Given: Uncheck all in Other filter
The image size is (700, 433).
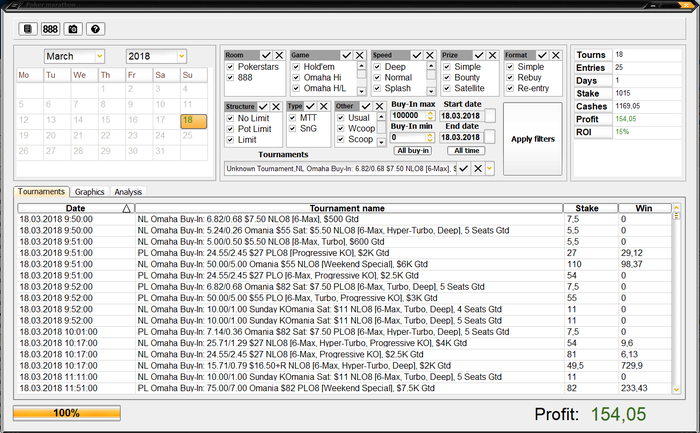Looking at the screenshot, I should [379, 106].
